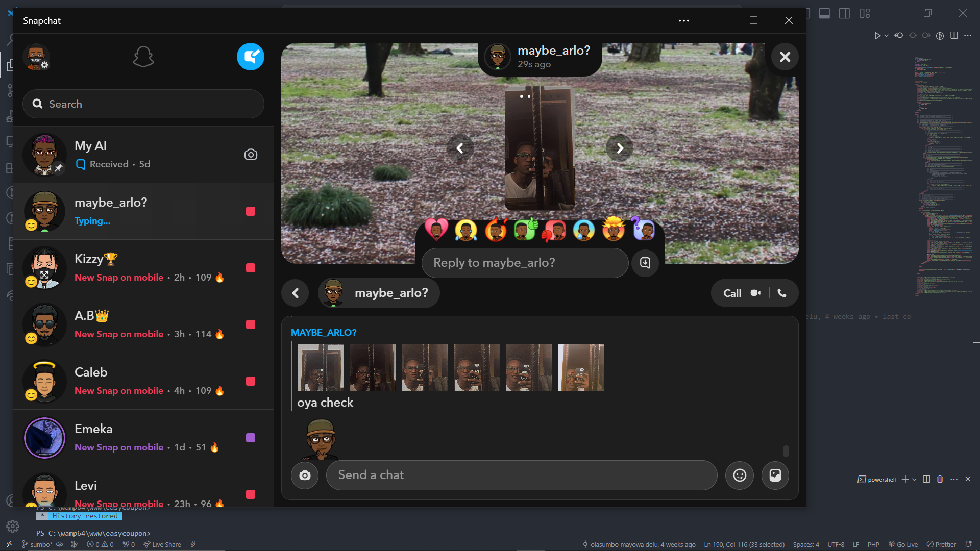Close the VS Code terminal panel

[x=968, y=479]
